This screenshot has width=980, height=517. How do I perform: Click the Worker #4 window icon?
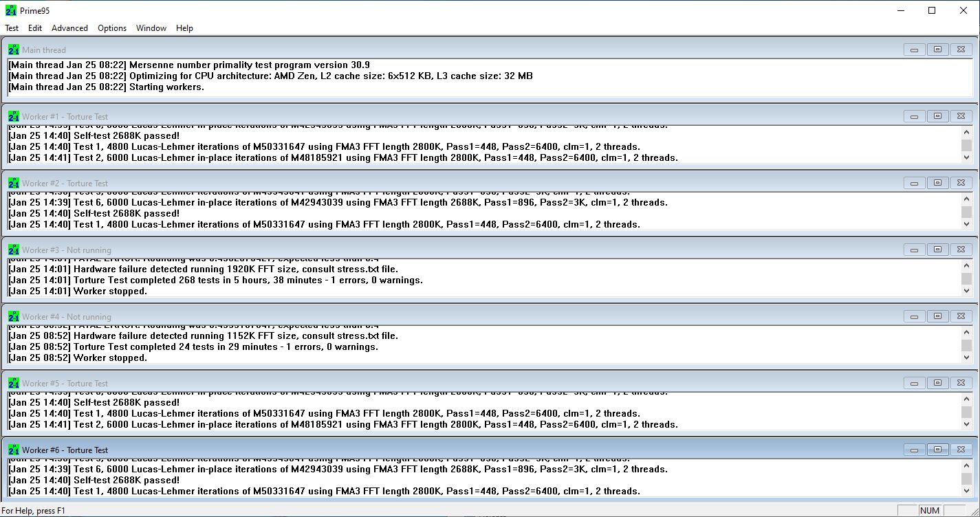click(14, 316)
